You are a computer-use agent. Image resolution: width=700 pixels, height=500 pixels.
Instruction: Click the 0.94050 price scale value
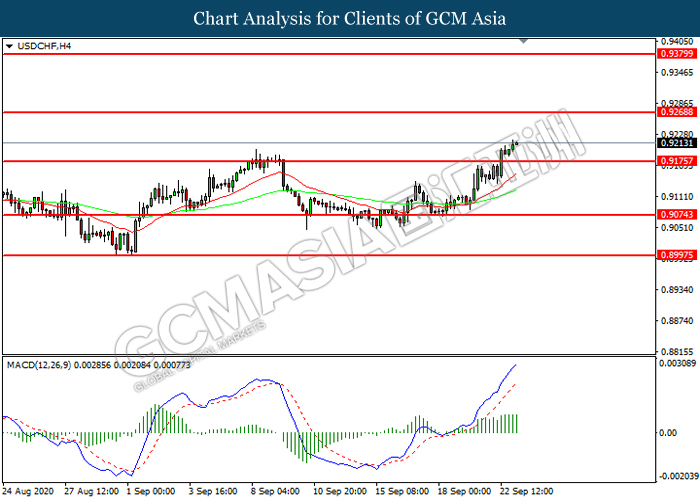pos(677,42)
